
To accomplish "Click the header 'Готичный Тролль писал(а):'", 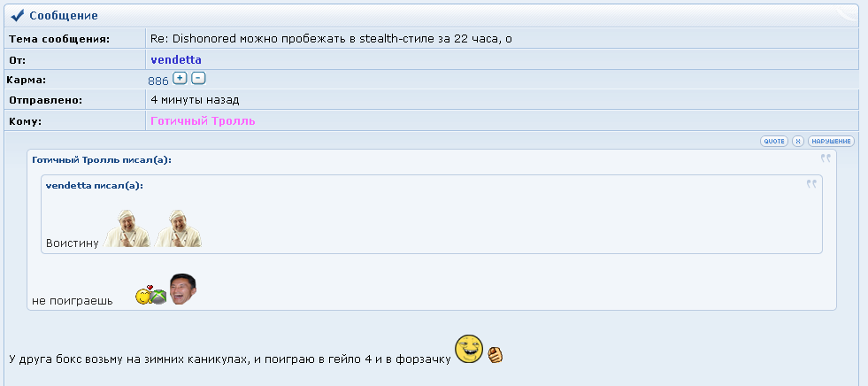I will (102, 160).
